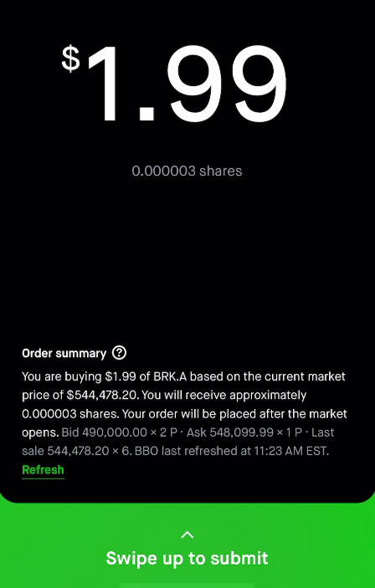Tap the market price $544,478.20 in the summary

coord(103,396)
